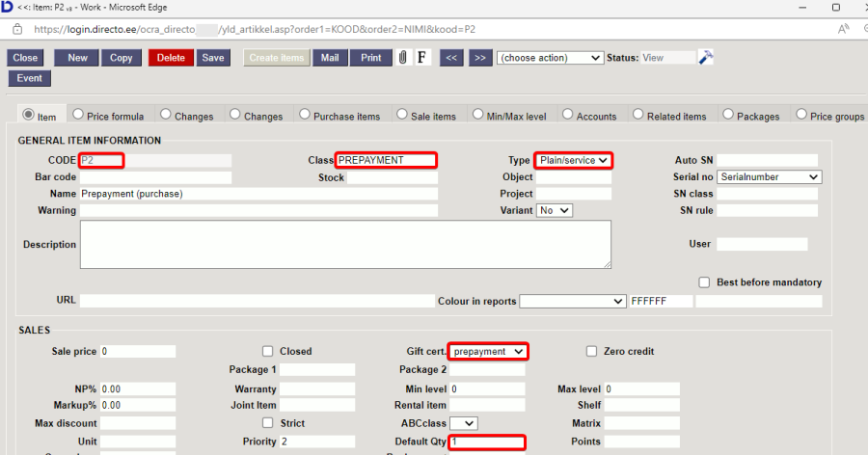This screenshot has width=868, height=455.
Task: Click the User input field
Action: tap(762, 244)
